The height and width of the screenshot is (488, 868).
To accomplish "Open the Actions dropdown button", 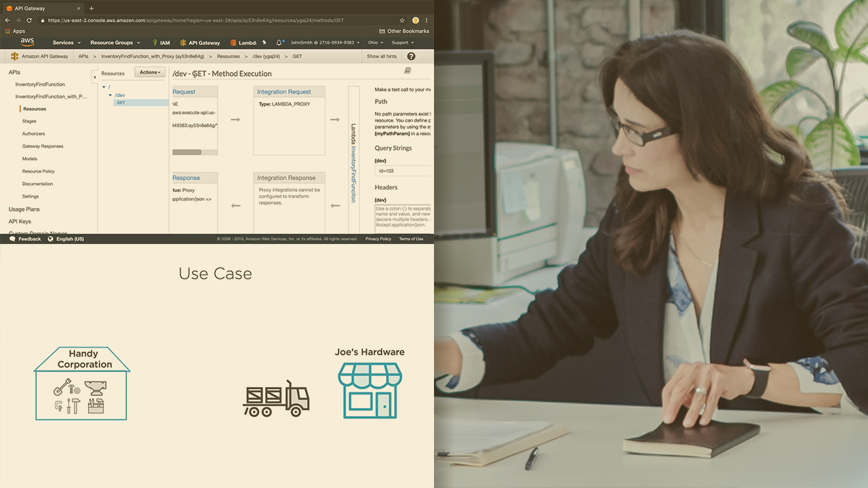I will point(150,73).
